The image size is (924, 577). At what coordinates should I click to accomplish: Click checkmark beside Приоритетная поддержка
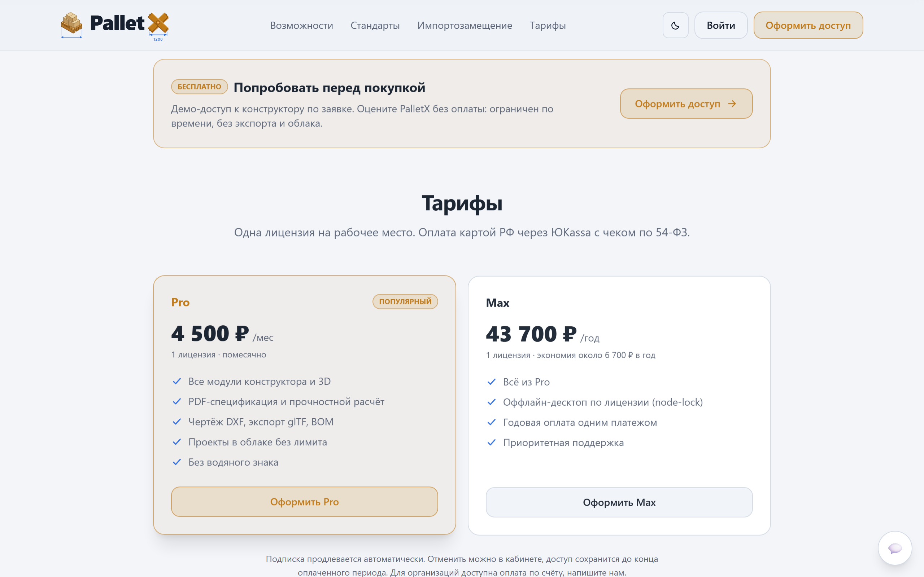(x=491, y=443)
